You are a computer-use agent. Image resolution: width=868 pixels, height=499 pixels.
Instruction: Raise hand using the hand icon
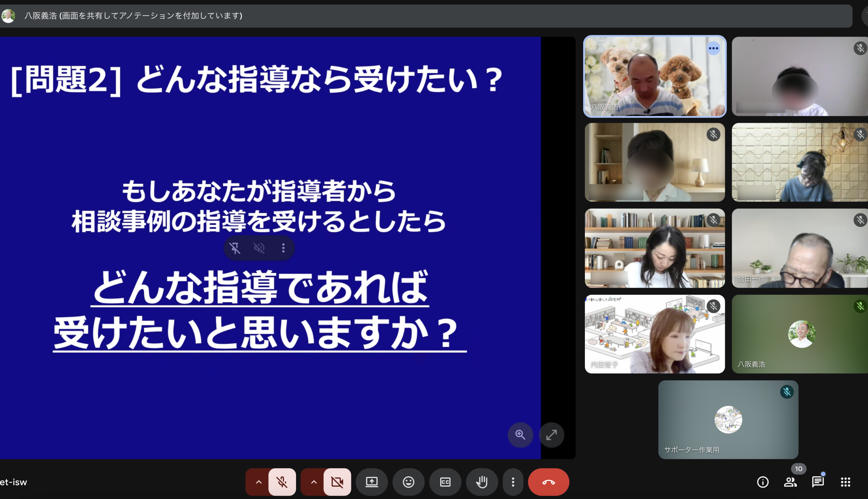coord(481,482)
